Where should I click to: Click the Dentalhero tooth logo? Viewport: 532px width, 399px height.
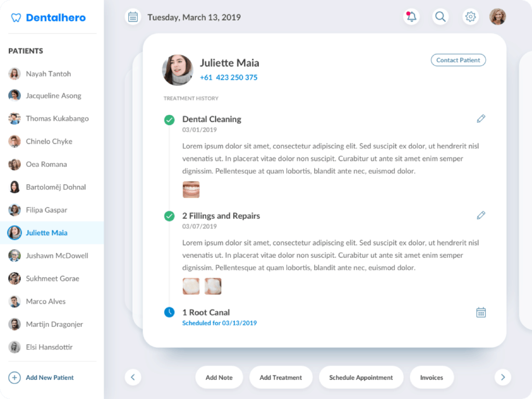16,18
